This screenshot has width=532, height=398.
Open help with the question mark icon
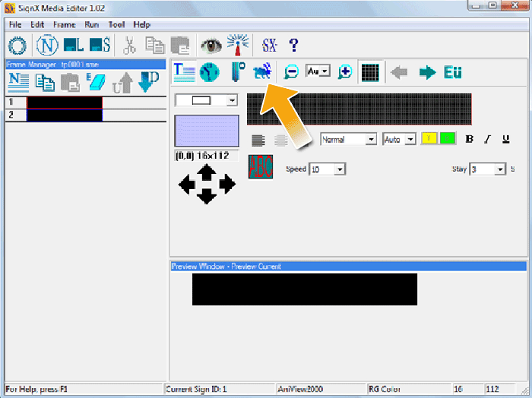293,45
